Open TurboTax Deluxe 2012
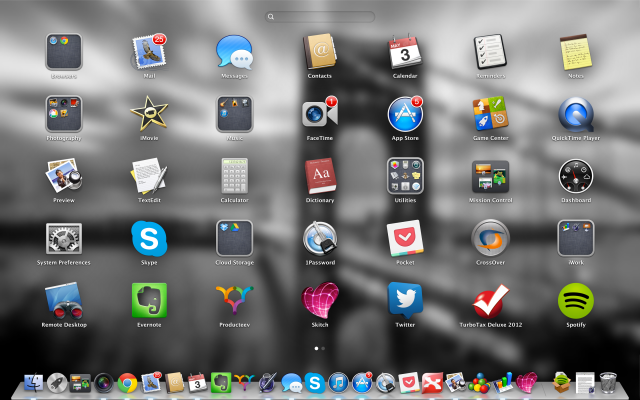The height and width of the screenshot is (400, 640). 490,300
